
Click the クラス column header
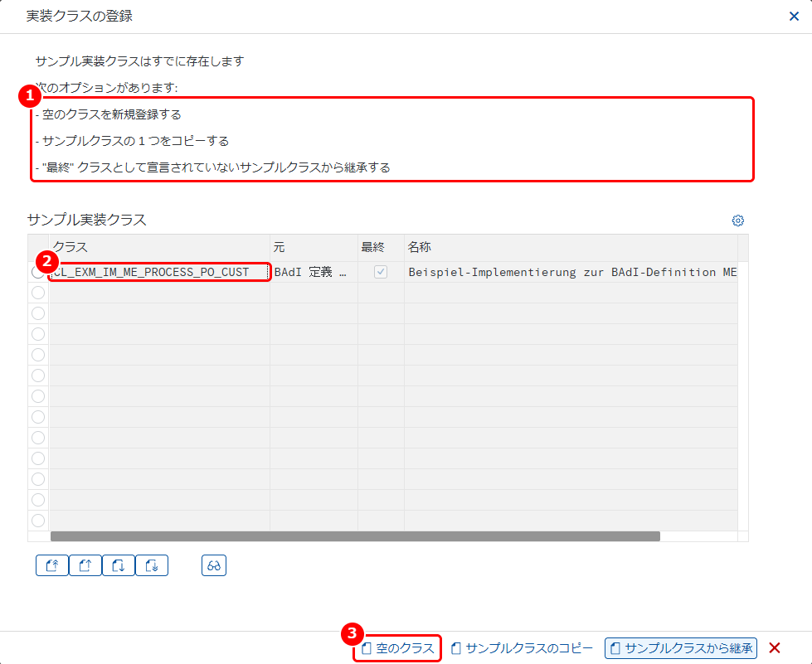coord(159,247)
